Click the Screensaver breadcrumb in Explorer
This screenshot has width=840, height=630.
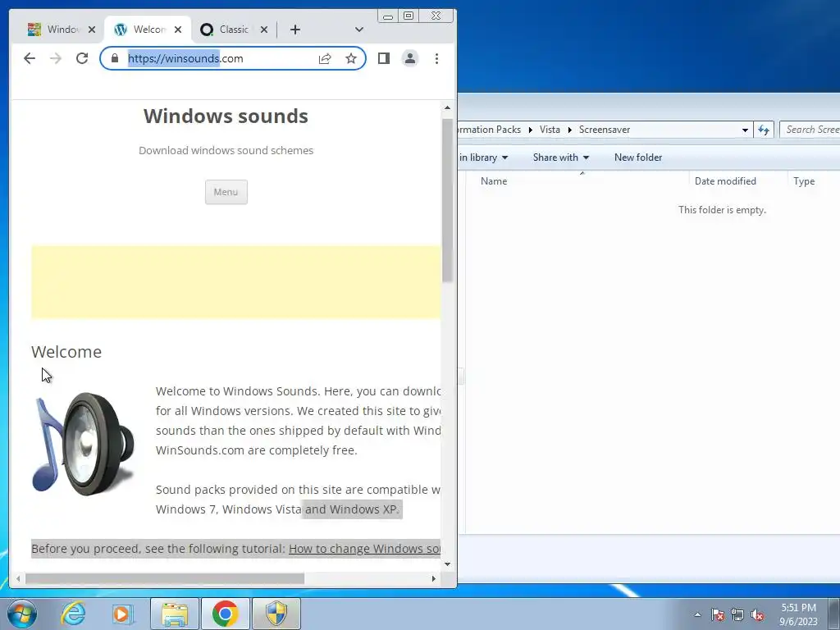tap(605, 130)
